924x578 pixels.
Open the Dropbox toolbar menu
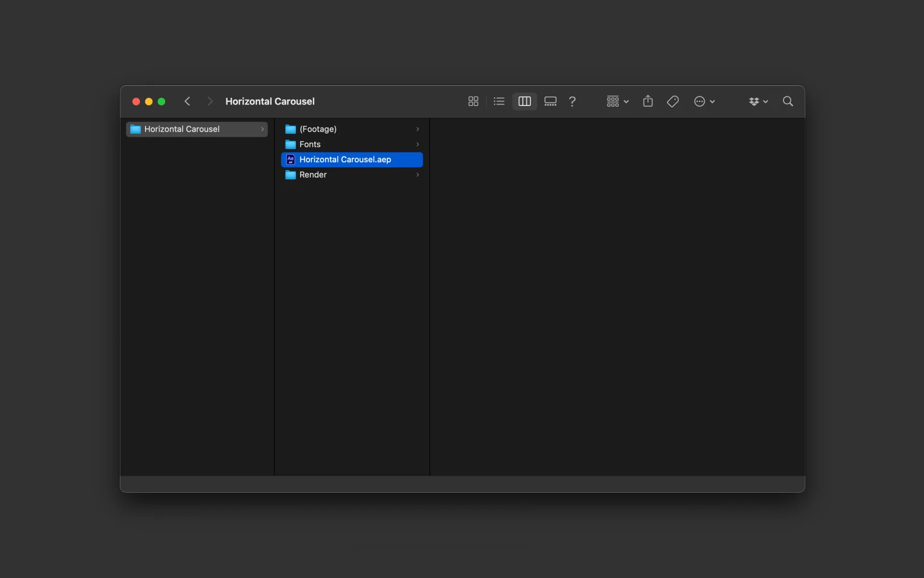(759, 101)
